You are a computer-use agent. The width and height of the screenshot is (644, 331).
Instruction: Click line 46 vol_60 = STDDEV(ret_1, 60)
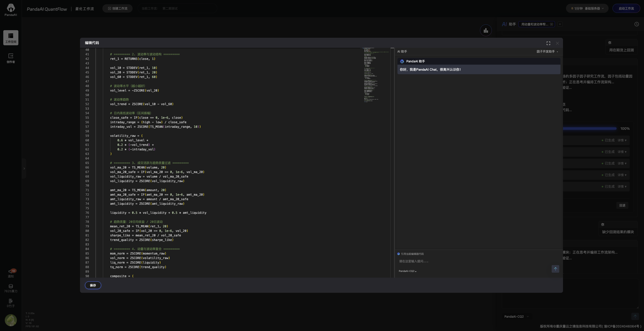pos(134,77)
